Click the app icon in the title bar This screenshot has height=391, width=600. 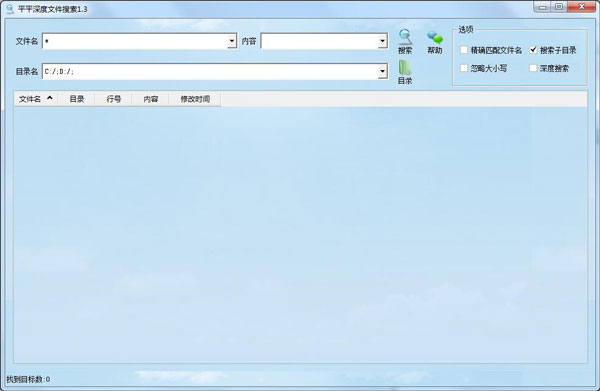click(10, 8)
